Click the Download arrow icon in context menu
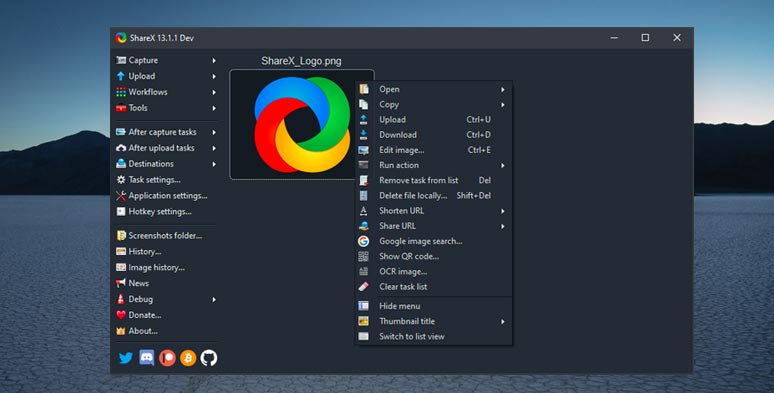The height and width of the screenshot is (393, 774). (x=363, y=135)
